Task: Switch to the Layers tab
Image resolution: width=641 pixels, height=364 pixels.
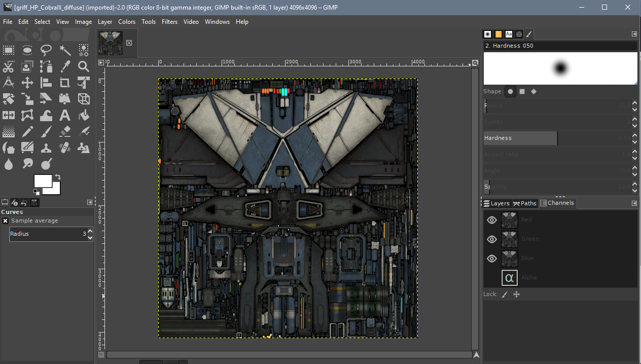Action: 496,203
